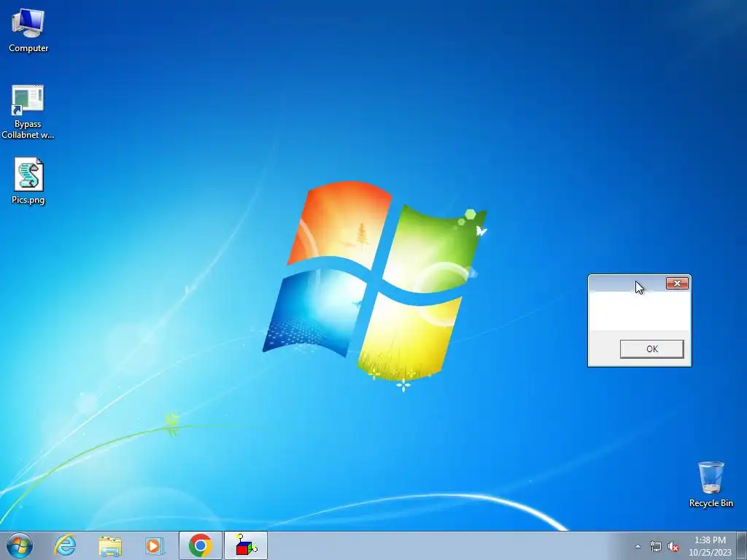Viewport: 747px width, 560px height.
Task: Show hidden tray icons arrow
Action: click(x=638, y=547)
